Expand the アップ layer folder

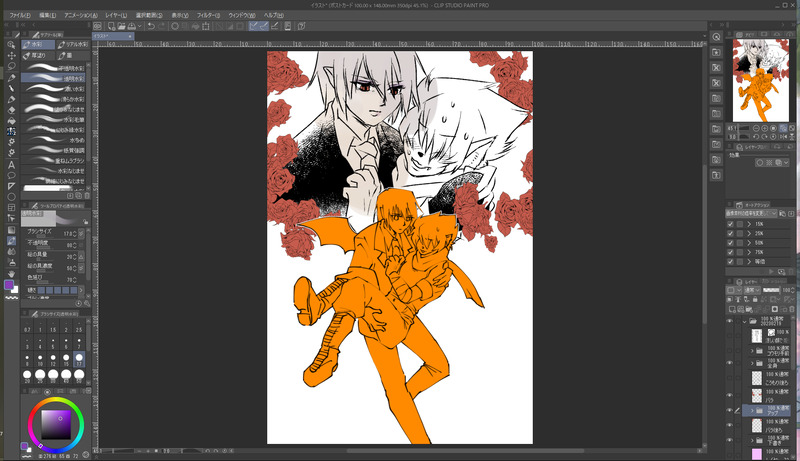[752, 411]
